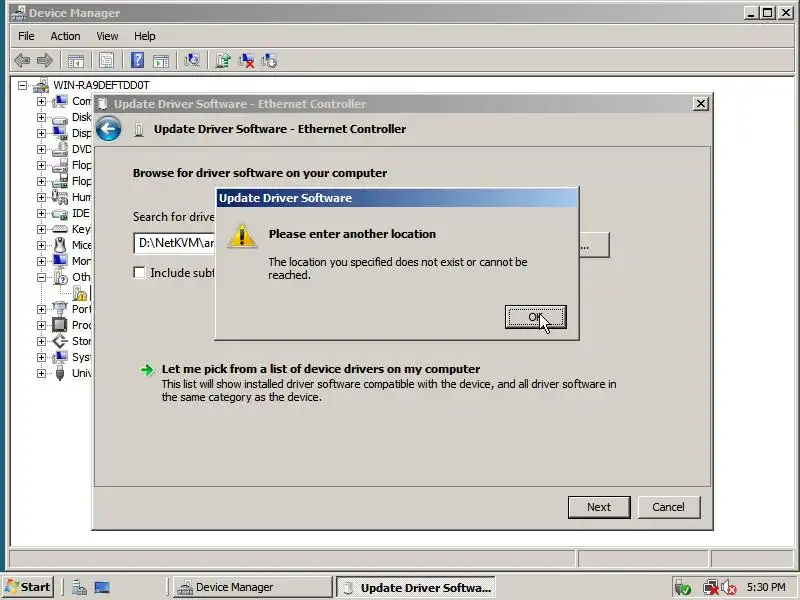Expand the Display adapters node
The image size is (800, 600).
point(41,133)
